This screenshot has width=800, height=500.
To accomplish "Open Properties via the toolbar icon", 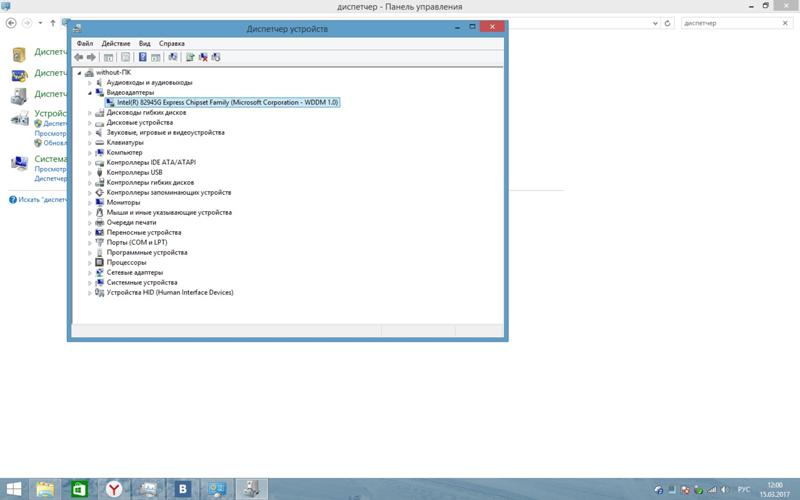I will point(126,57).
